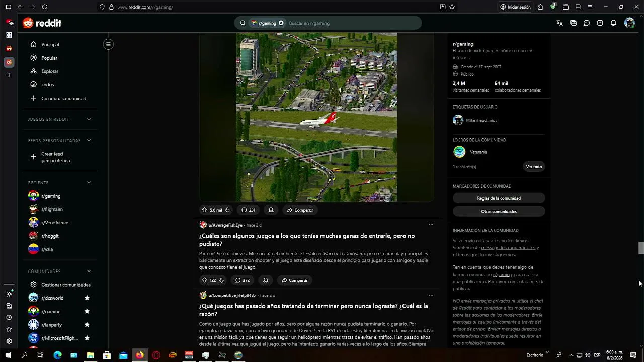
Task: Bookmark this page with the star
Action: pos(452,7)
